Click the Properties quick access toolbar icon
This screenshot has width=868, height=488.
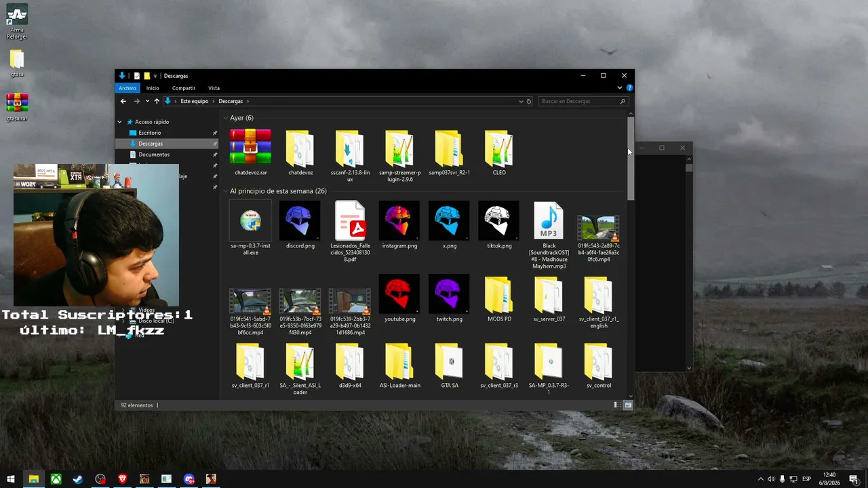137,76
